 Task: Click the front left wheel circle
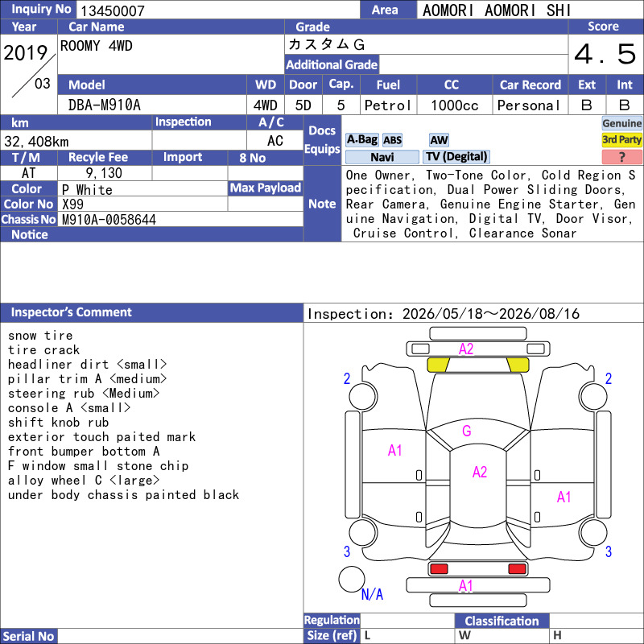tap(363, 396)
